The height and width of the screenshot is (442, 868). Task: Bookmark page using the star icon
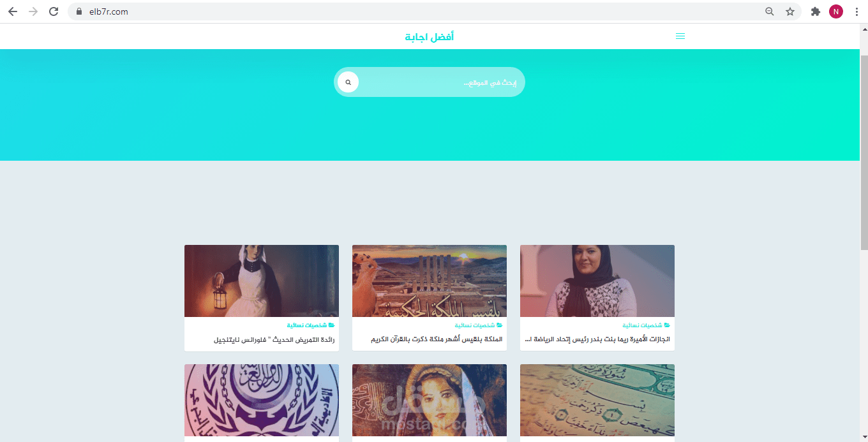[790, 11]
